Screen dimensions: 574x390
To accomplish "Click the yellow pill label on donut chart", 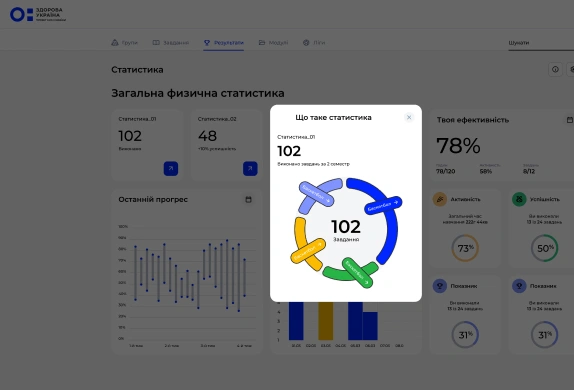I will (x=308, y=251).
